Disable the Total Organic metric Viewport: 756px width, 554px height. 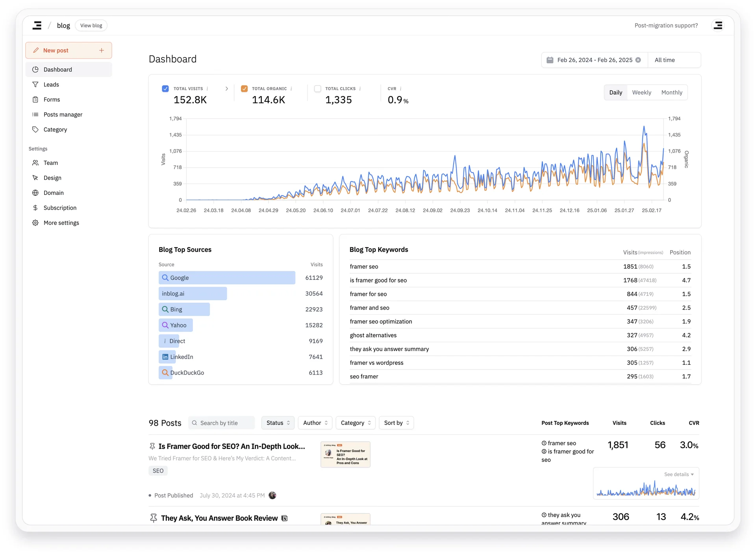click(244, 89)
